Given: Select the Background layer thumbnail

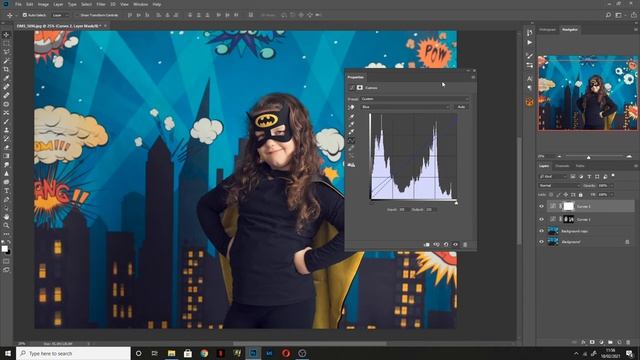Looking at the screenshot, I should pos(553,242).
